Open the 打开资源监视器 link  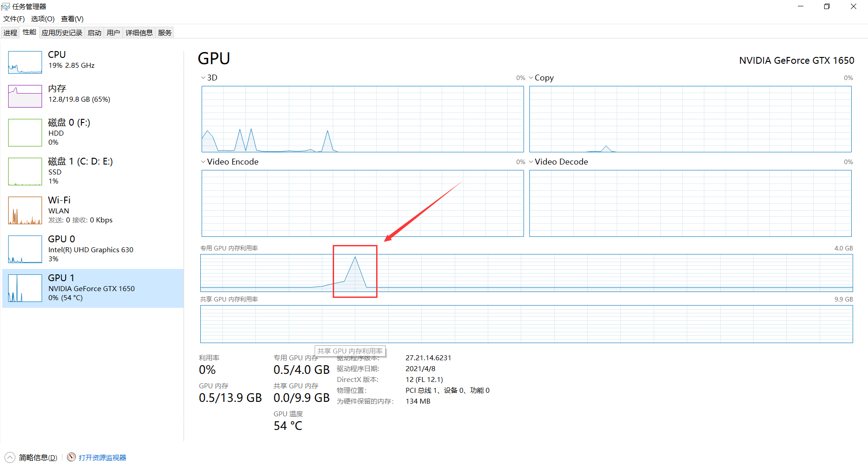pos(103,457)
